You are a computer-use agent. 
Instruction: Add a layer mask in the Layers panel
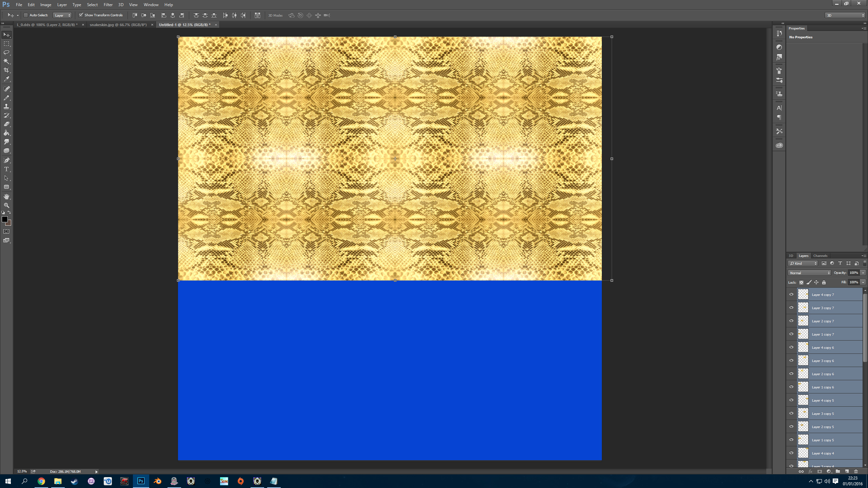[820, 471]
